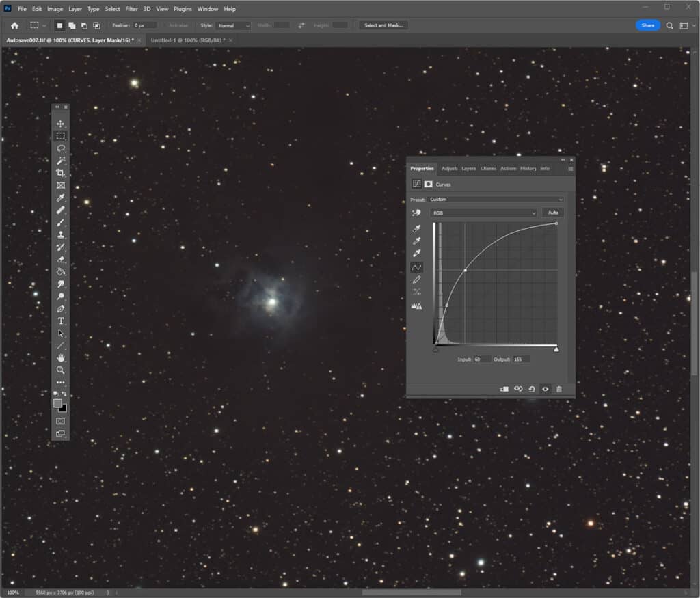Screen dimensions: 700x598
Task: Toggle visibility of the Curves adjustment layer
Action: [545, 388]
